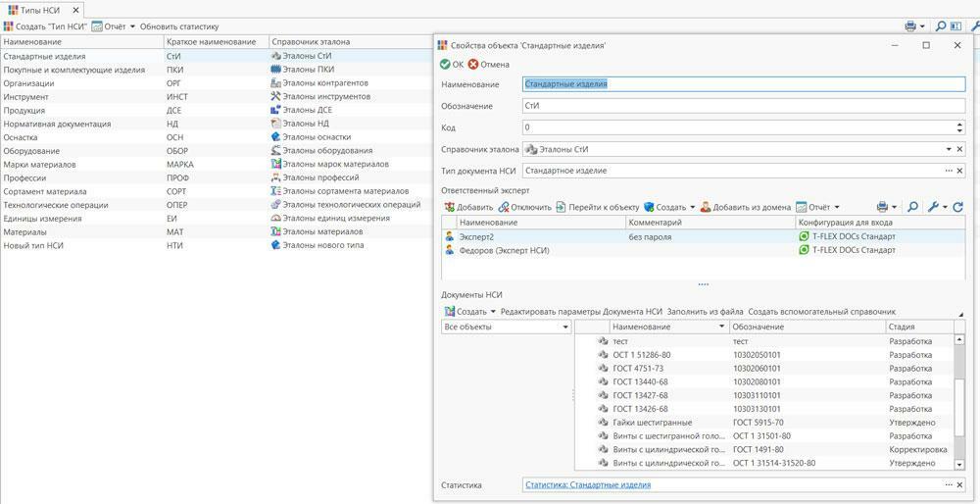980x504 pixels.
Task: Clear the Статистика field with X
Action: [x=959, y=485]
